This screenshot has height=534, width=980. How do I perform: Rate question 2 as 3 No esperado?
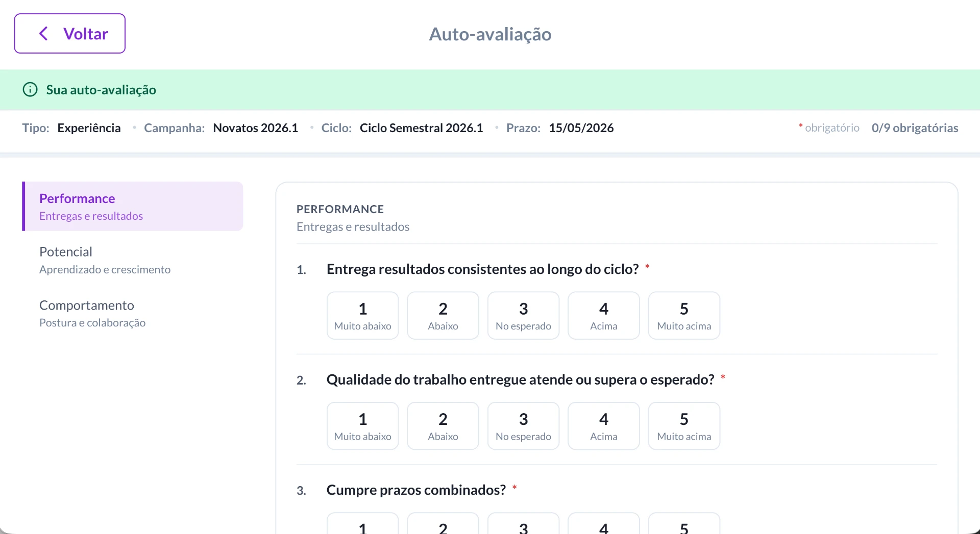(x=524, y=426)
